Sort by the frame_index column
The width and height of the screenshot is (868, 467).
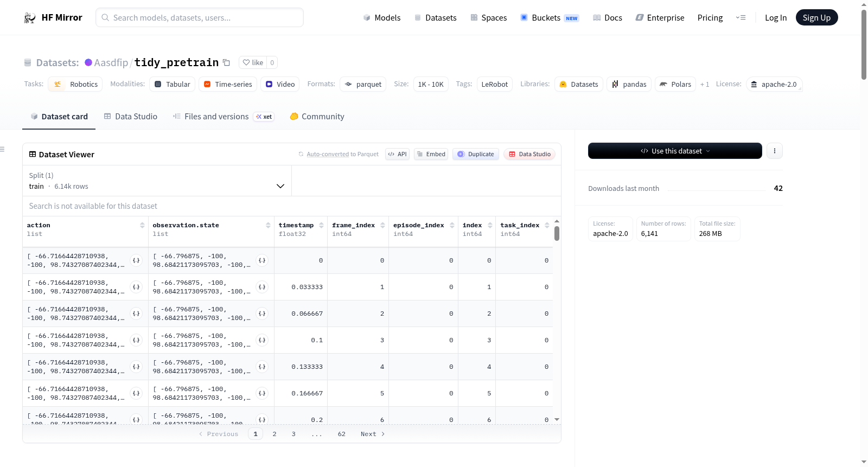pos(382,225)
